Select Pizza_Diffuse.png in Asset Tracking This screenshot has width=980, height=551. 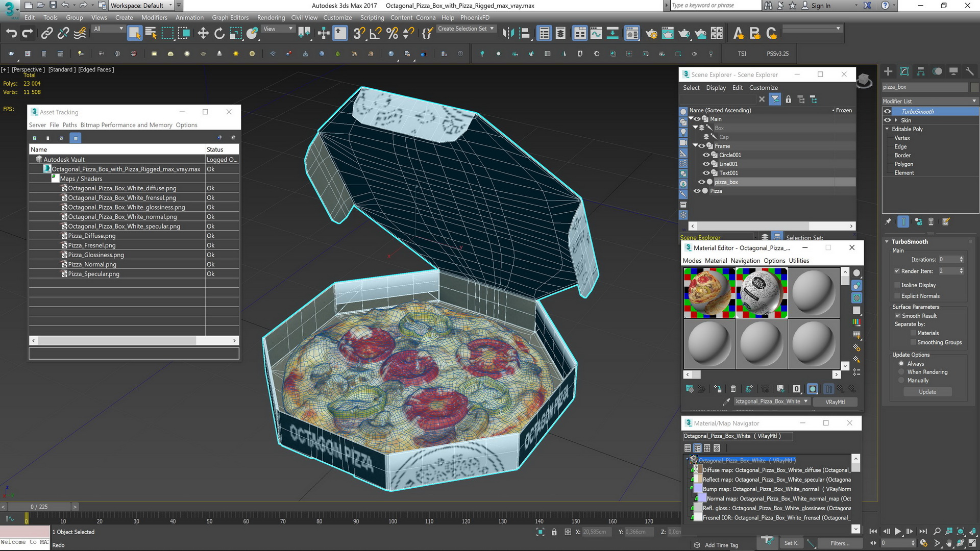92,236
